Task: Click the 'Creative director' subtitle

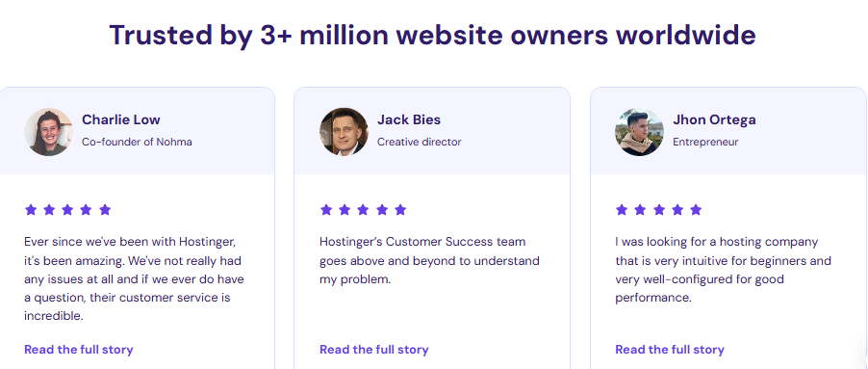Action: [x=419, y=142]
